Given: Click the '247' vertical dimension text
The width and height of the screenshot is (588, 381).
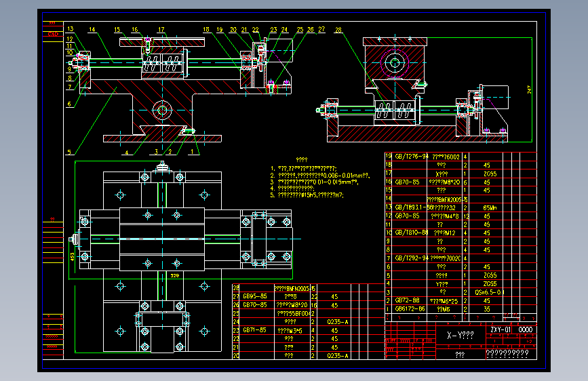Looking at the screenshot, I should pyautogui.click(x=529, y=89).
